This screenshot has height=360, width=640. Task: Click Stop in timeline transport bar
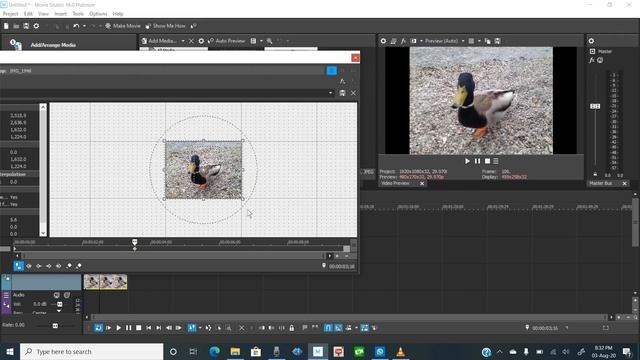139,328
